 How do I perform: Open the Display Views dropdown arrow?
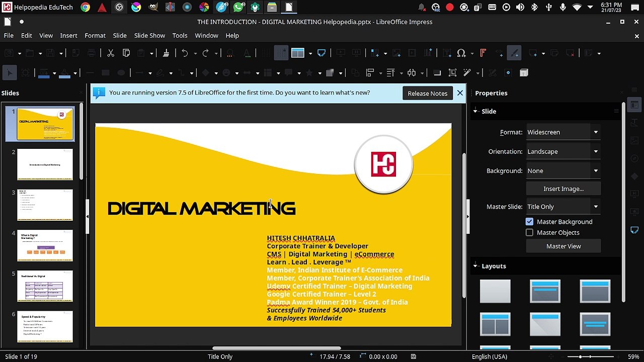[x=310, y=53]
